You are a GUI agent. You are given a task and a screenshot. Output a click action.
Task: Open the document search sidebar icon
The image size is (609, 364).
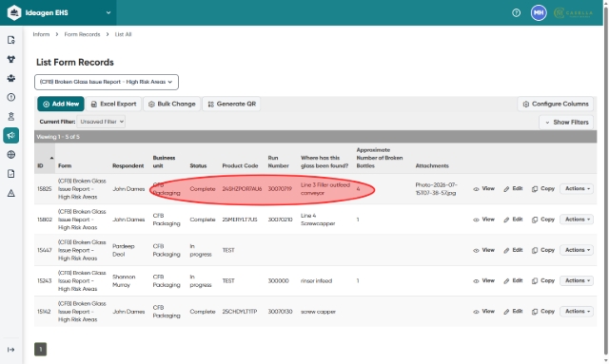11,40
